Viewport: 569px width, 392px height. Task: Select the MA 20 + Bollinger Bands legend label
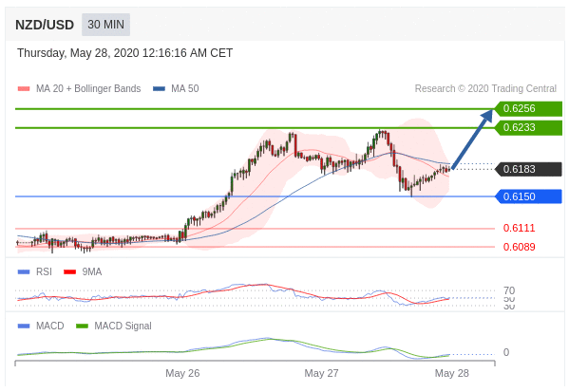88,89
